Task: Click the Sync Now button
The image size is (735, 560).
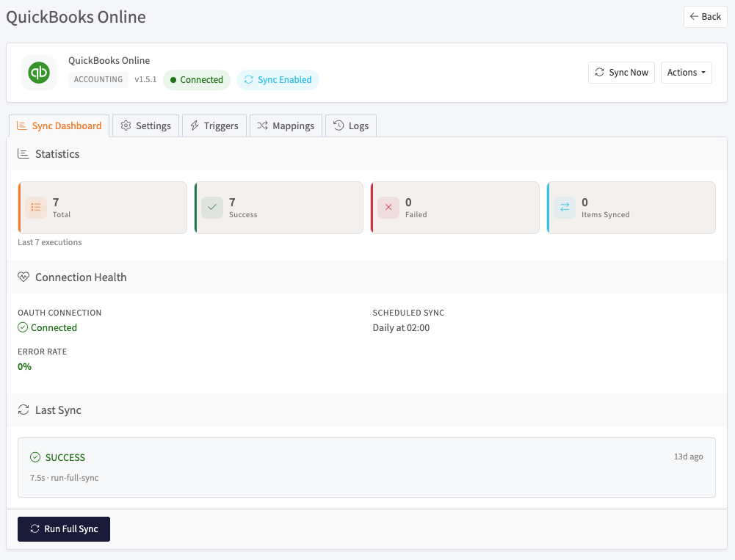Action: pos(621,73)
